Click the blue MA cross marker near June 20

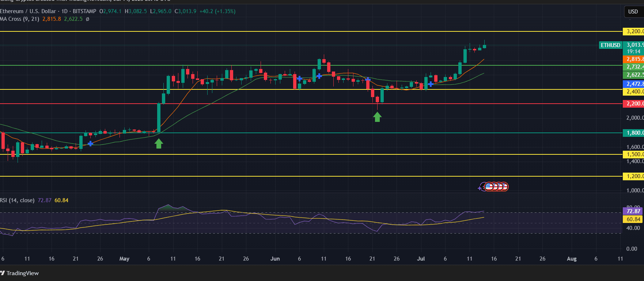pyautogui.click(x=368, y=79)
